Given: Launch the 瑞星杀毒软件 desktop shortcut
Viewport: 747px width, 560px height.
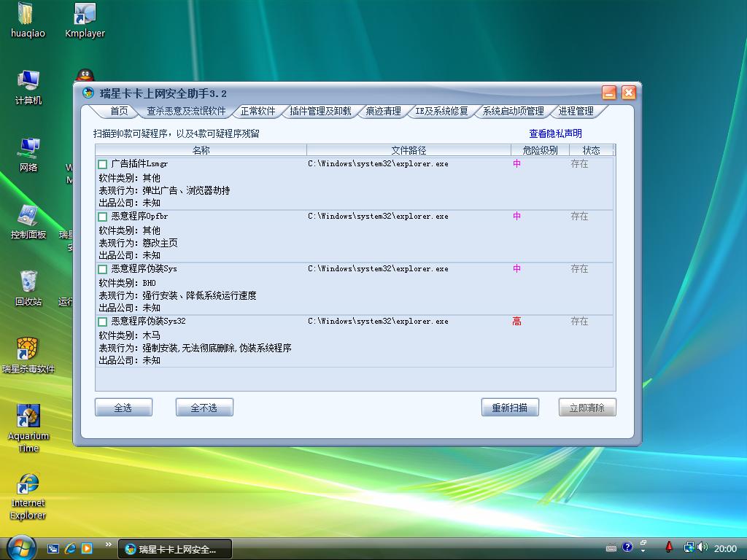Looking at the screenshot, I should coord(28,356).
